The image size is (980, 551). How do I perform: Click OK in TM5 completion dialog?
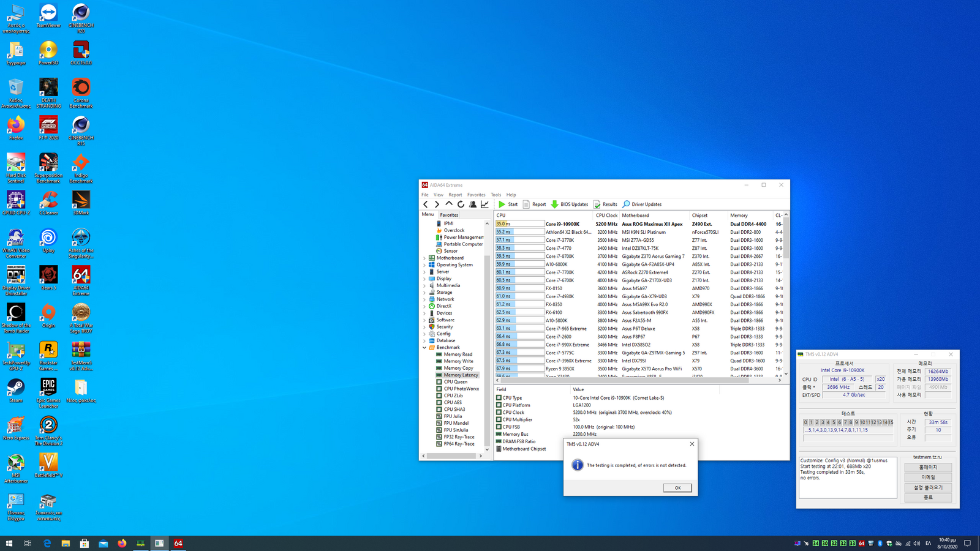tap(677, 488)
